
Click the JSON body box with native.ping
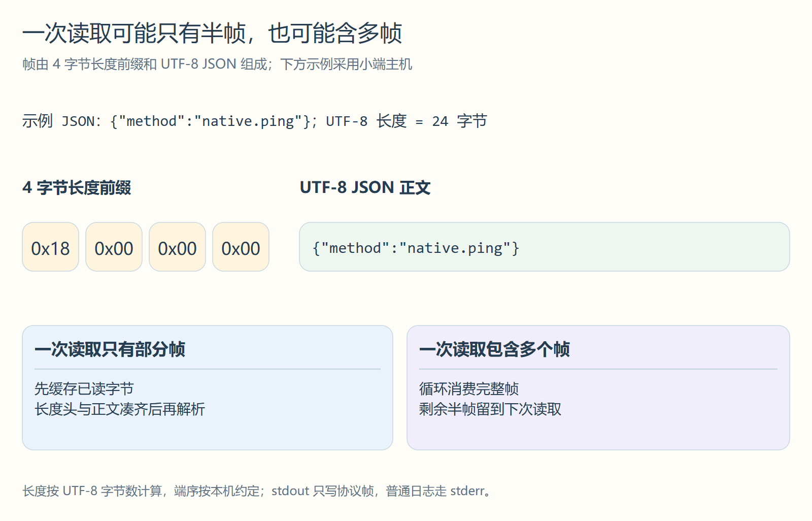pyautogui.click(x=544, y=247)
